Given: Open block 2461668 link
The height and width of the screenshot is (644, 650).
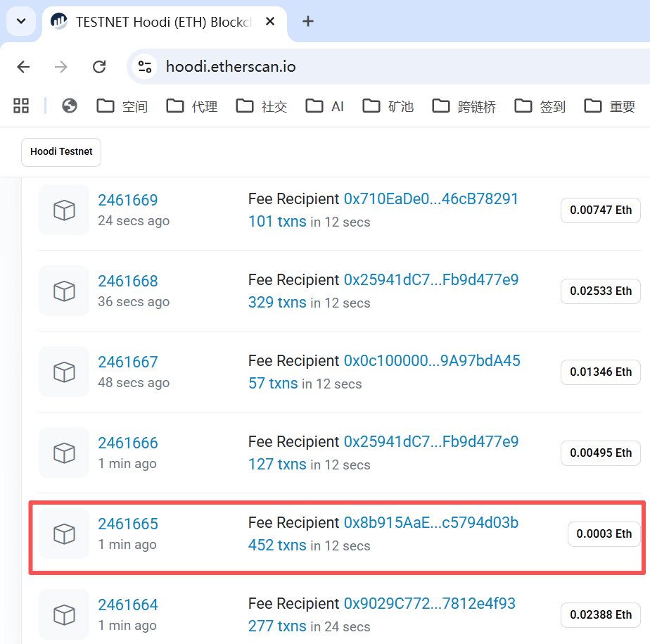Looking at the screenshot, I should point(128,281).
